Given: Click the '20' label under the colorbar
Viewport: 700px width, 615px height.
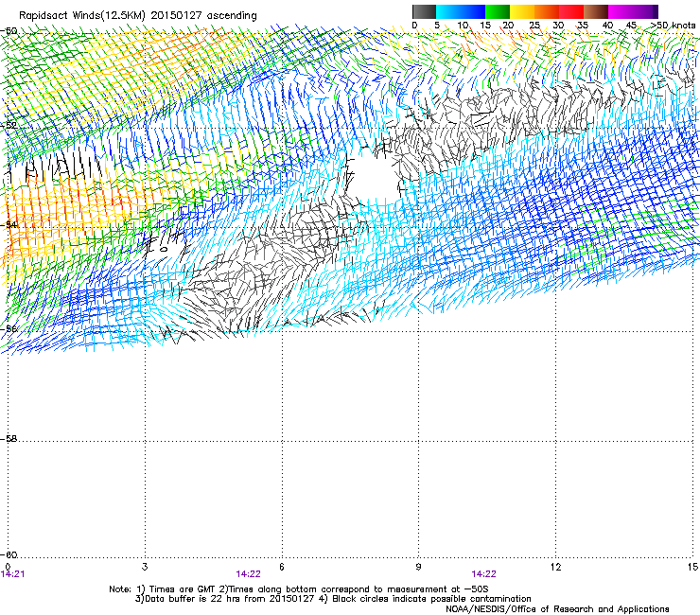Looking at the screenshot, I should point(508,26).
